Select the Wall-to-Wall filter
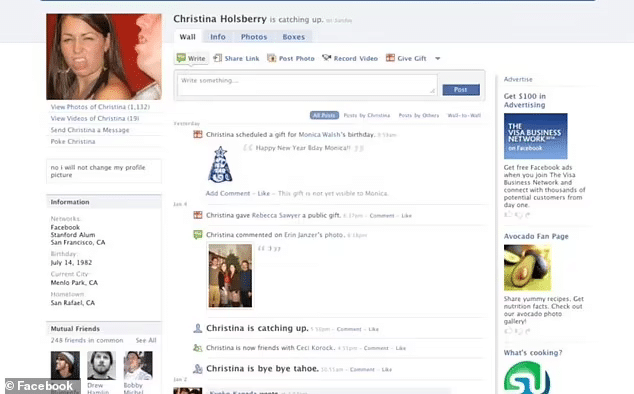Image resolution: width=634 pixels, height=394 pixels. point(464,115)
